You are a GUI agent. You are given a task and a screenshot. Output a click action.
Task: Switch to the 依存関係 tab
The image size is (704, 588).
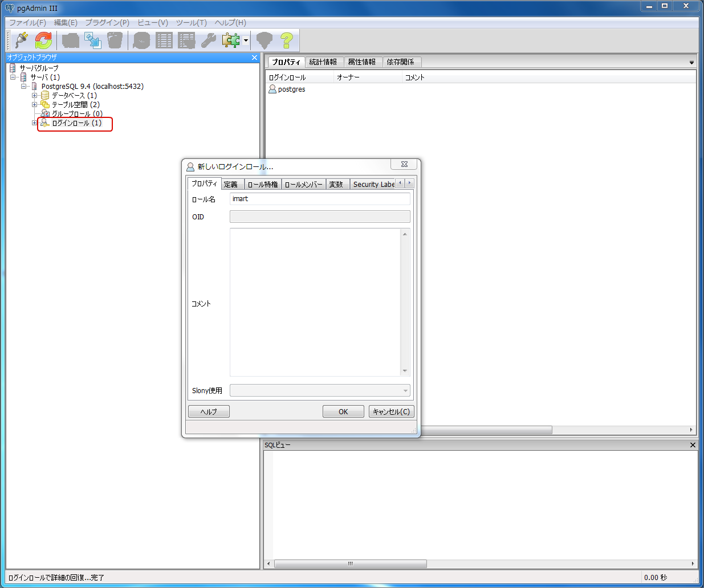tap(402, 62)
